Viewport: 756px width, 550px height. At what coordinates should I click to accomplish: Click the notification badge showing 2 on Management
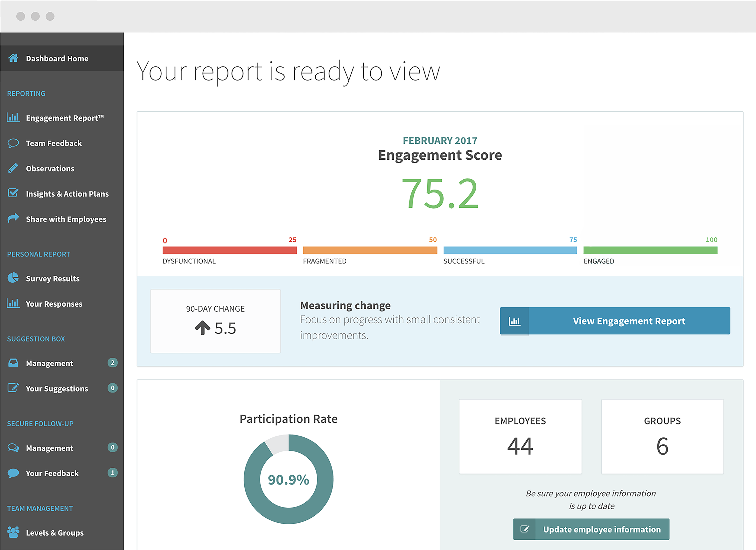113,363
